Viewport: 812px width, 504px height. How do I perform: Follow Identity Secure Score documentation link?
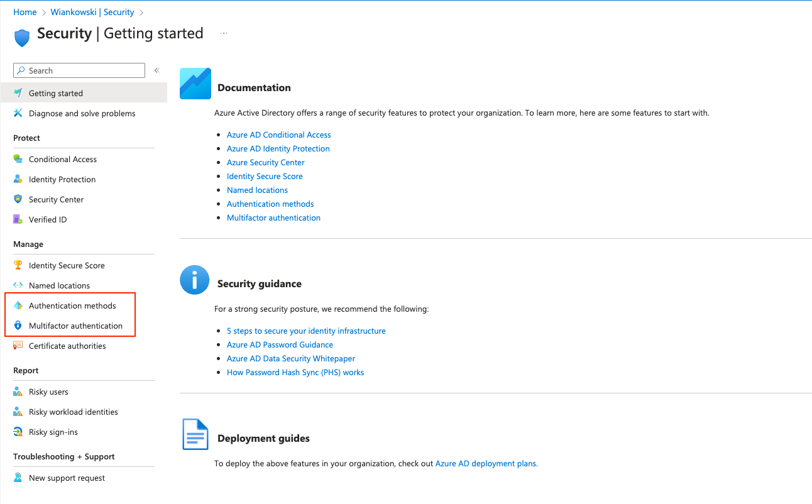click(x=265, y=176)
